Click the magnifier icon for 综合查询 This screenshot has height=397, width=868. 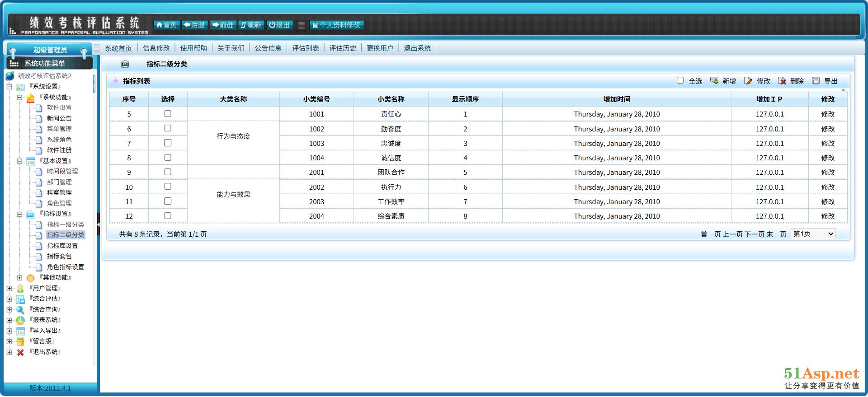(x=20, y=310)
